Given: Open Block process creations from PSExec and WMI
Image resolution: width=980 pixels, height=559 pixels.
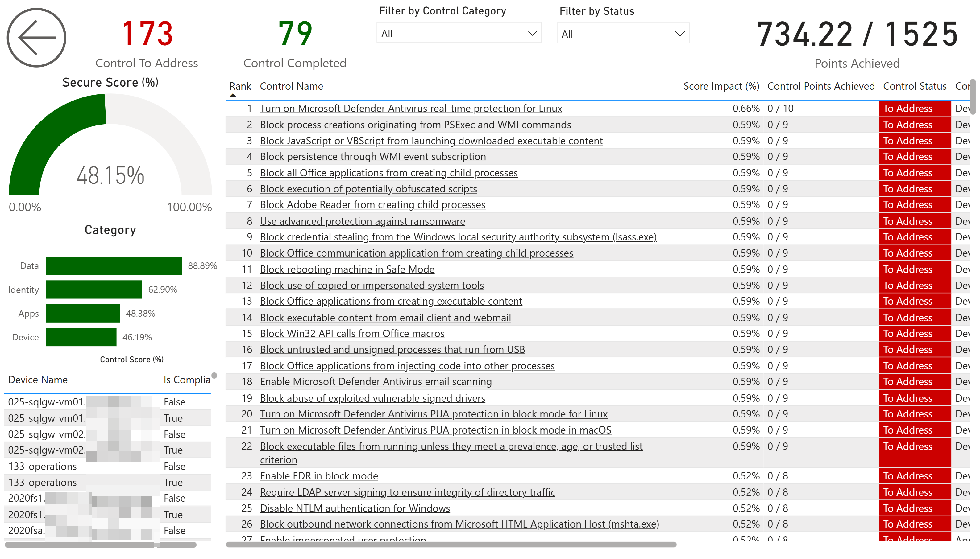Looking at the screenshot, I should 415,125.
